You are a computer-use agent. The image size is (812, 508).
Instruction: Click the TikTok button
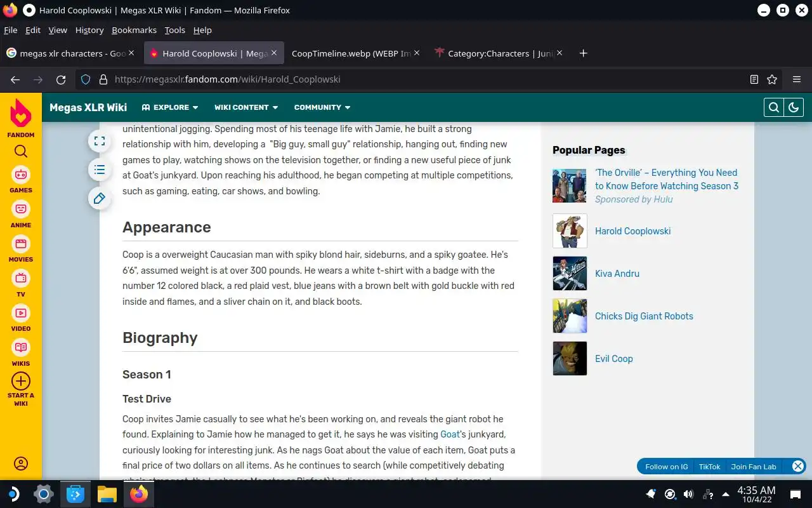709,467
